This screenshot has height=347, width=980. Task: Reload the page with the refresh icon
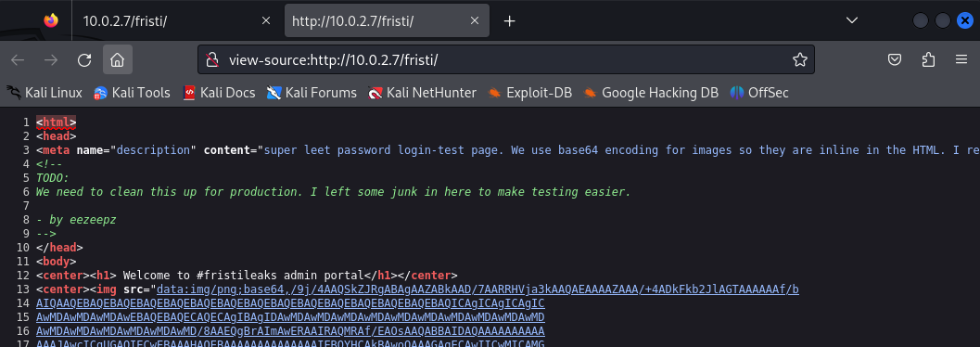pyautogui.click(x=84, y=60)
